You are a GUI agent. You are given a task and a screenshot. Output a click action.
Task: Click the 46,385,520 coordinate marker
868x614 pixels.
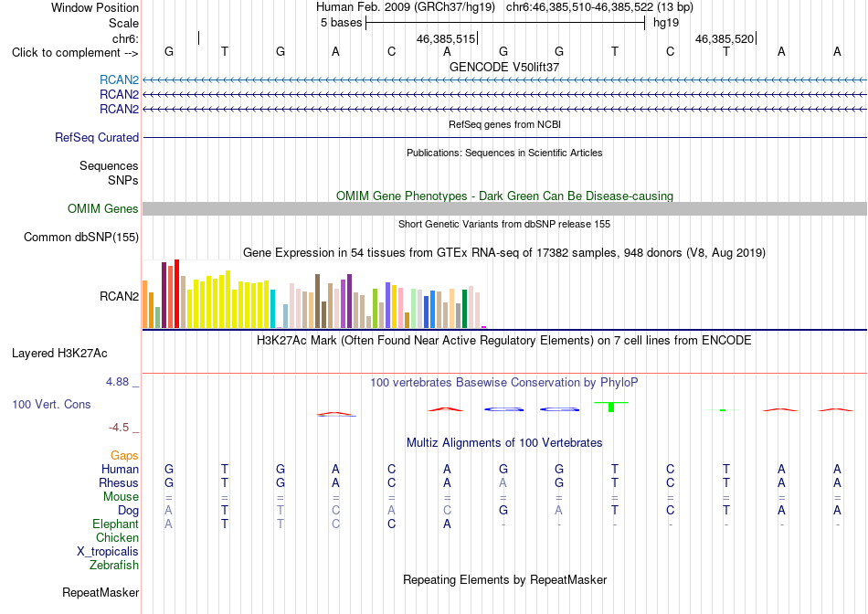(725, 38)
